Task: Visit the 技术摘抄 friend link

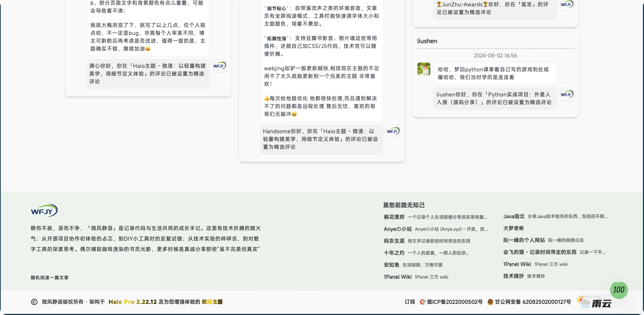Action: [x=514, y=276]
